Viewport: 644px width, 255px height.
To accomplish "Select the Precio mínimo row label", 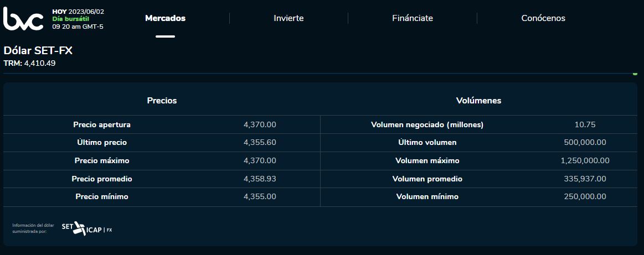I will pyautogui.click(x=102, y=196).
